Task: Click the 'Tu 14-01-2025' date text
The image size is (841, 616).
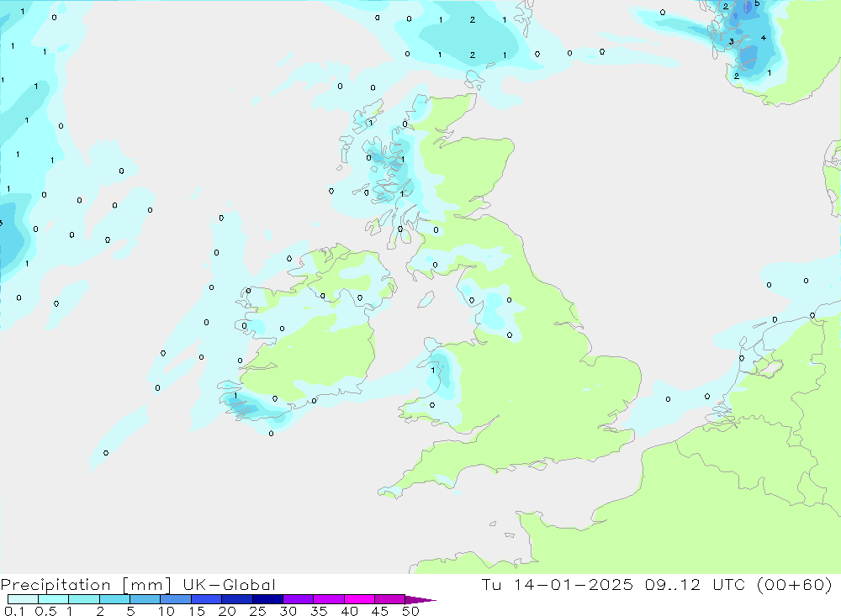Action: (x=558, y=584)
